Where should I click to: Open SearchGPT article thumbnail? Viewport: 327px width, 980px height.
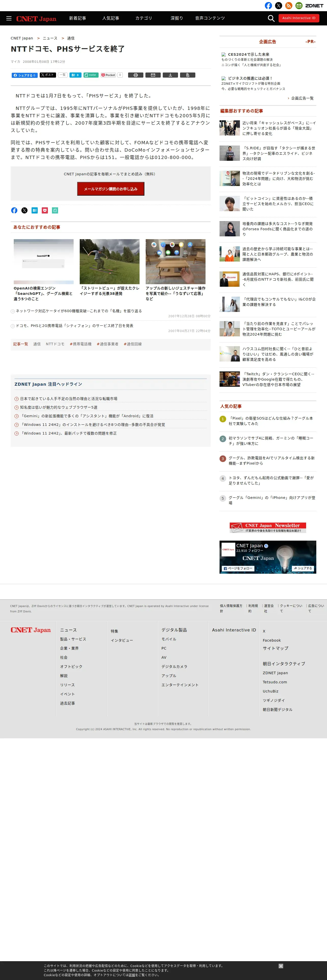[44, 262]
